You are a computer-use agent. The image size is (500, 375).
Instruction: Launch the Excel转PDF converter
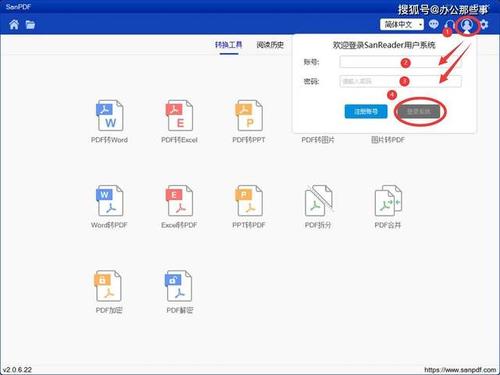click(x=179, y=206)
